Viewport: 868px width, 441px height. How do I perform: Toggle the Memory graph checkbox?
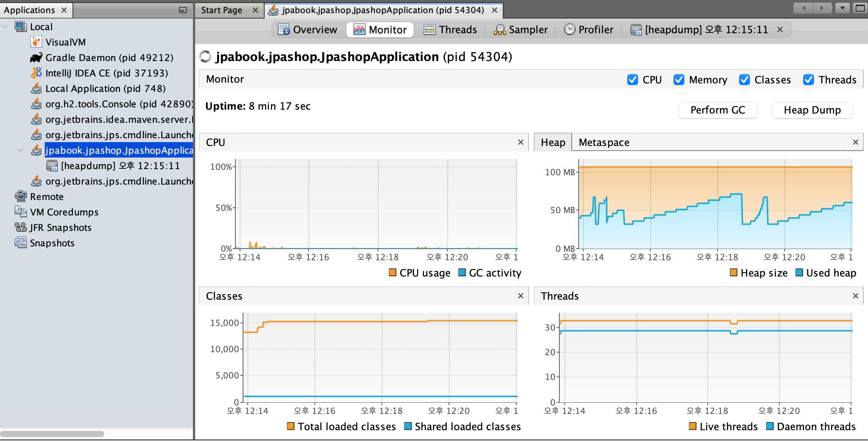point(679,80)
